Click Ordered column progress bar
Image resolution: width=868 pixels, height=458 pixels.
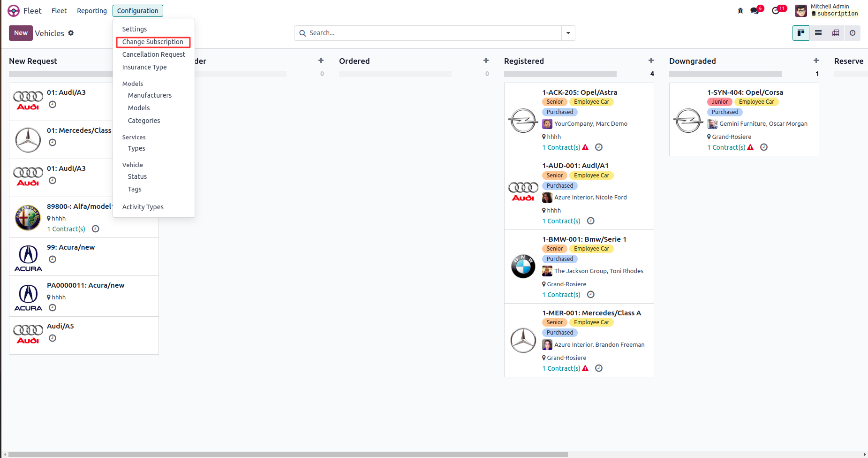395,74
